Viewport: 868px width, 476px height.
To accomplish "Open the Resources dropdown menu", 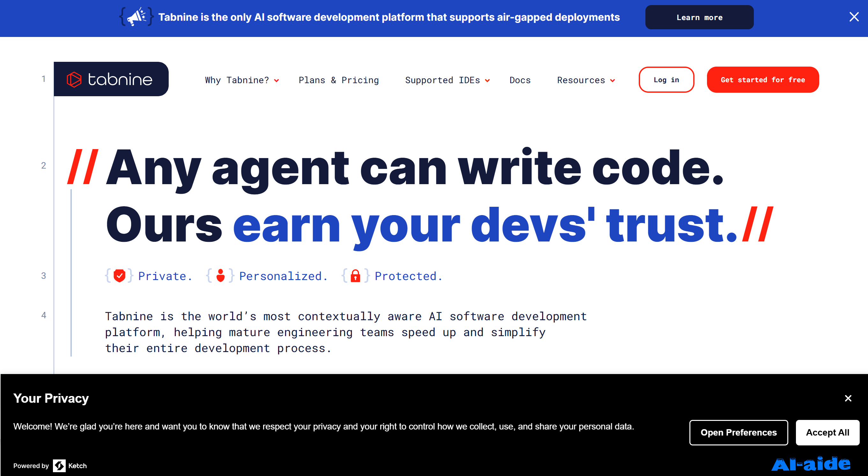I will [586, 80].
